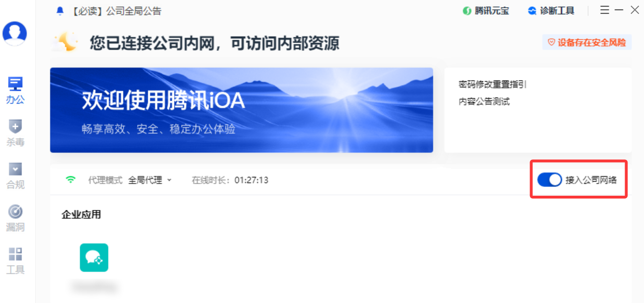
Task: Click the moon and cloud status icon
Action: pos(65,43)
